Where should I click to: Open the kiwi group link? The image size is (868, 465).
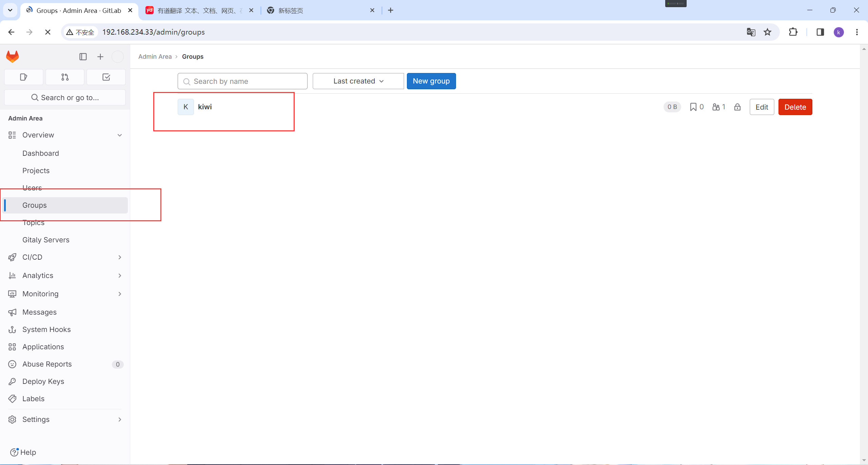tap(205, 107)
